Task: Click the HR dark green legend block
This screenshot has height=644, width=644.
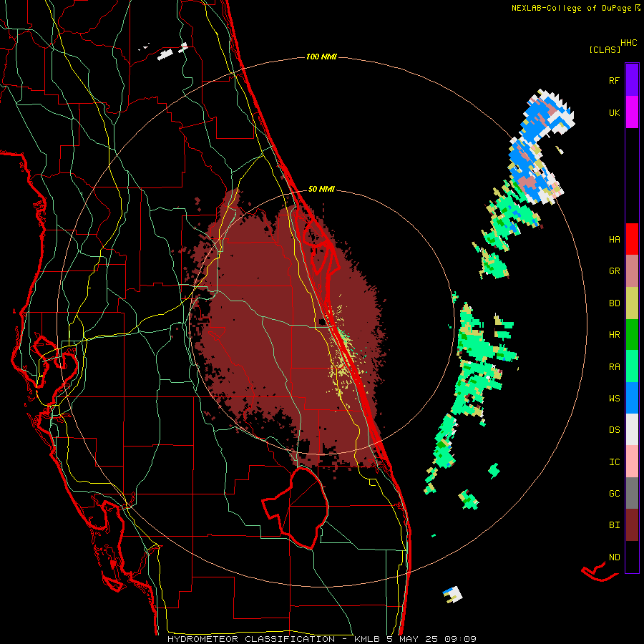Action: [632, 335]
